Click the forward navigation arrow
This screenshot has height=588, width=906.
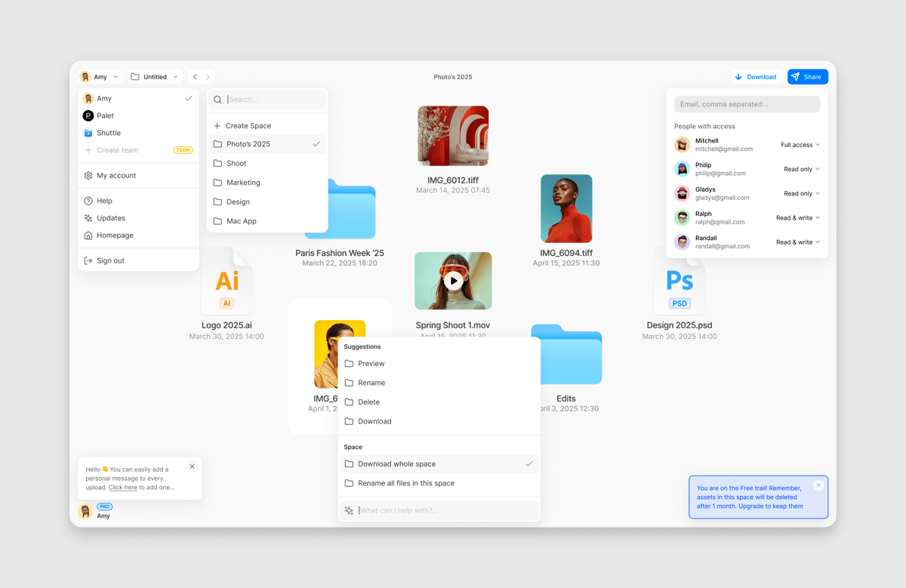[x=208, y=77]
